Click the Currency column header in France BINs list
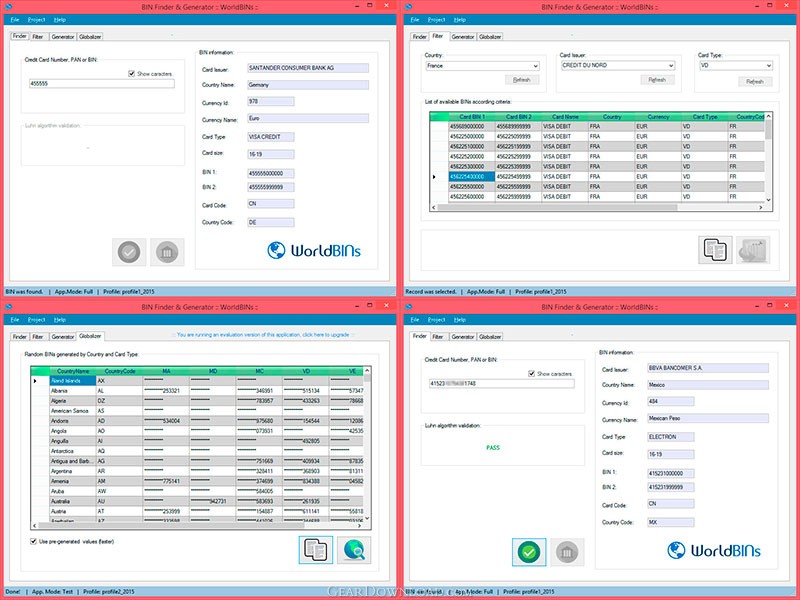Image resolution: width=800 pixels, height=600 pixels. pyautogui.click(x=658, y=117)
